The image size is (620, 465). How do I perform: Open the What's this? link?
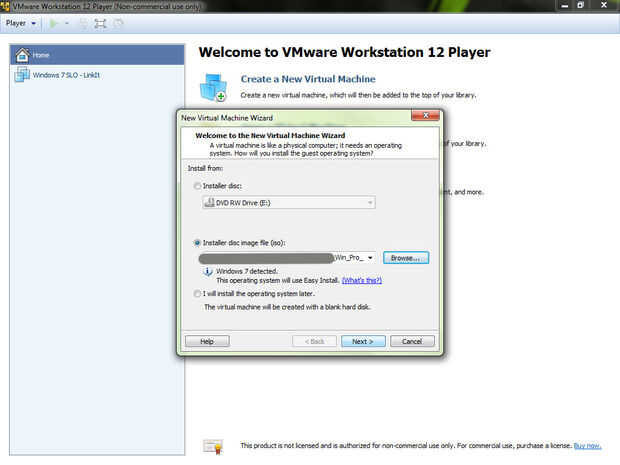[362, 280]
